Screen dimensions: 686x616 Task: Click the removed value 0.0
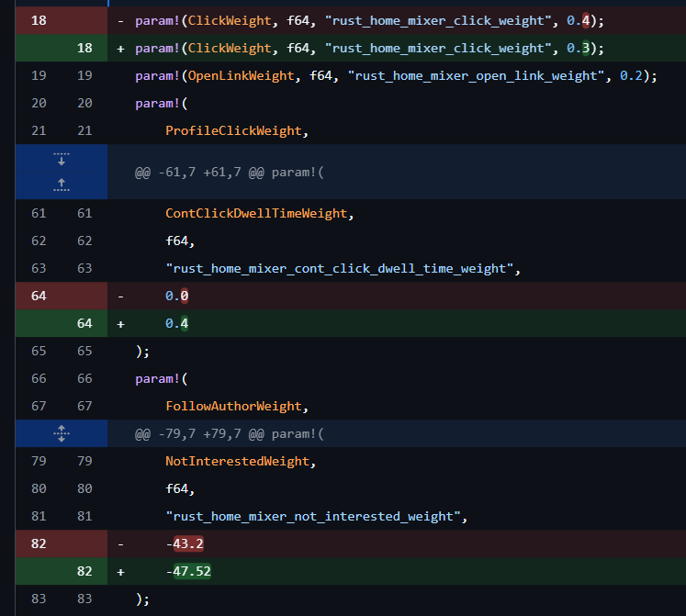click(x=176, y=297)
